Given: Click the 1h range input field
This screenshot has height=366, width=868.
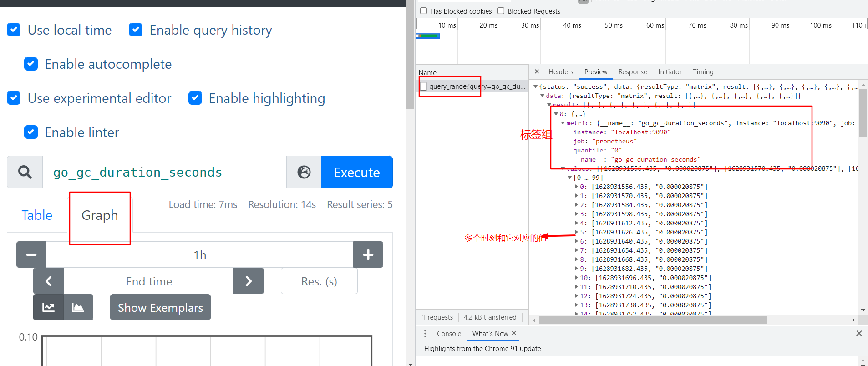Looking at the screenshot, I should click(x=200, y=254).
